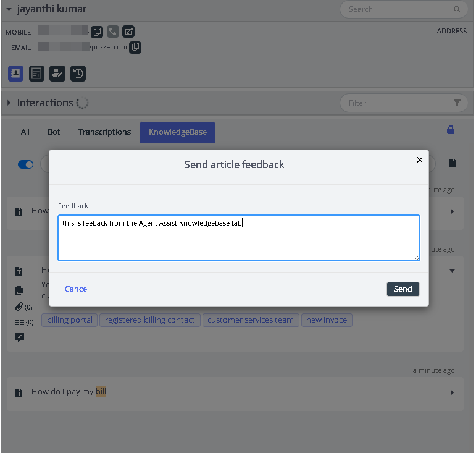Image resolution: width=476 pixels, height=453 pixels.
Task: Switch to the Transcriptions tab
Action: point(104,132)
